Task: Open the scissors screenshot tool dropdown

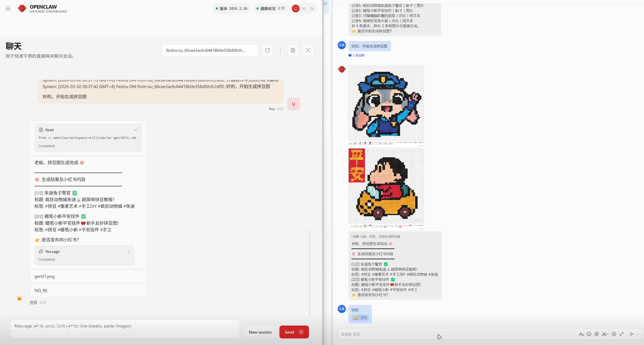Action: click(x=605, y=334)
